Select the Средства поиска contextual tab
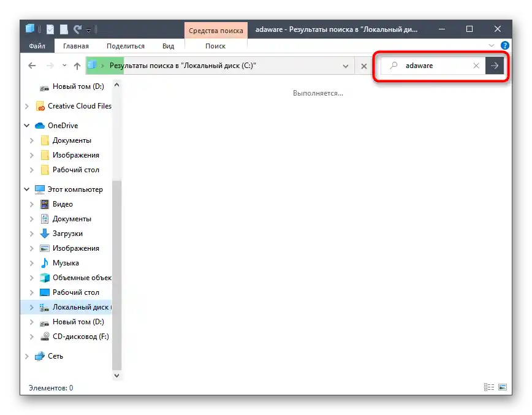The height and width of the screenshot is (415, 532). click(x=216, y=31)
